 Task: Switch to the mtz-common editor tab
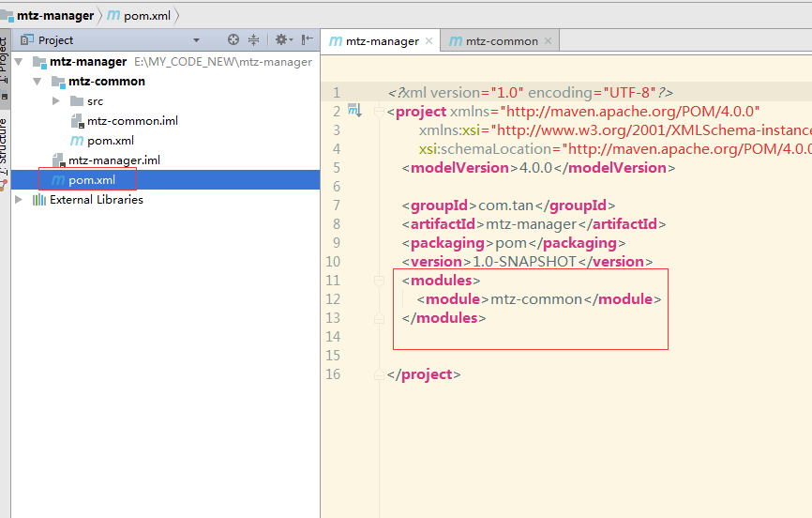pos(502,41)
